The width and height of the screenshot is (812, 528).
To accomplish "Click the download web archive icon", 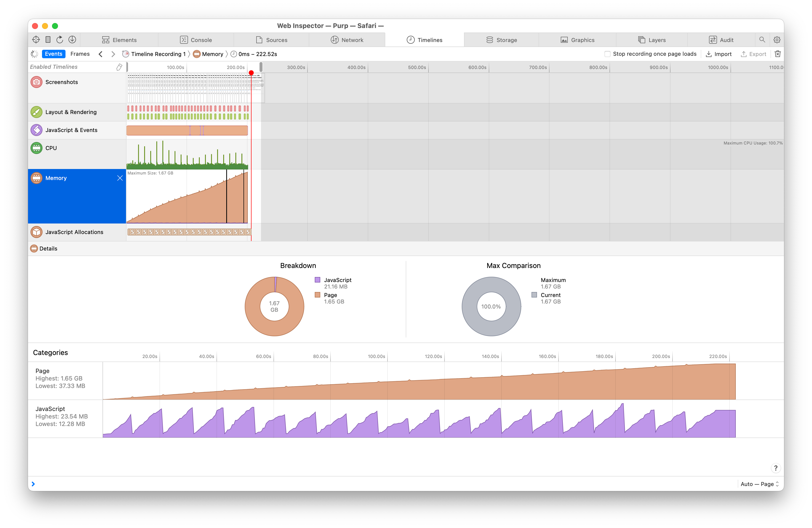I will click(72, 39).
